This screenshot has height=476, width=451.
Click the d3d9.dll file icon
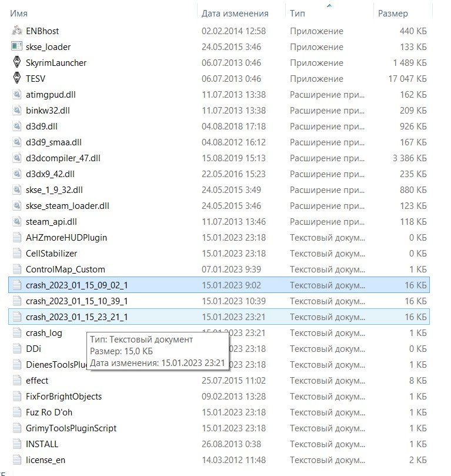(x=16, y=126)
